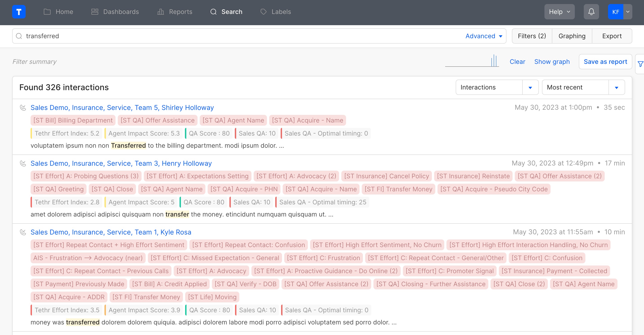
Task: Click the Save as report button
Action: [605, 62]
